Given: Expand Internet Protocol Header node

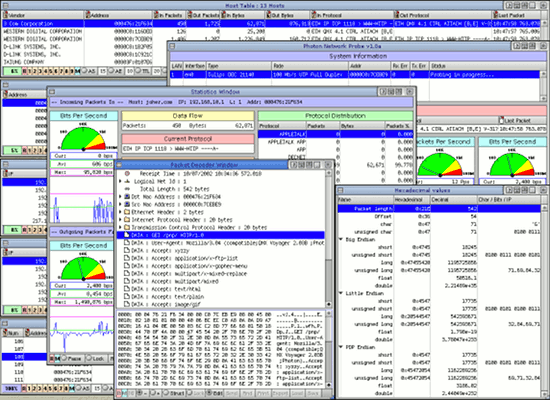Looking at the screenshot, I should pyautogui.click(x=121, y=220).
